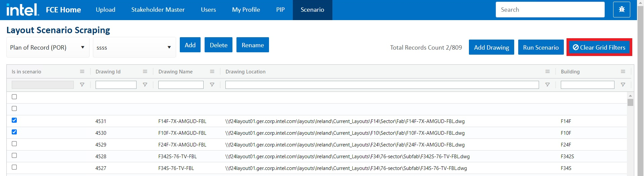This screenshot has height=176, width=644.
Task: Uncheck the checkbox for drawing 4531
Action: (14, 120)
